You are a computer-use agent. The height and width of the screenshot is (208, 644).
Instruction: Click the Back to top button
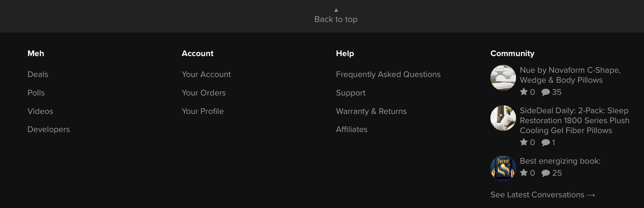(336, 19)
